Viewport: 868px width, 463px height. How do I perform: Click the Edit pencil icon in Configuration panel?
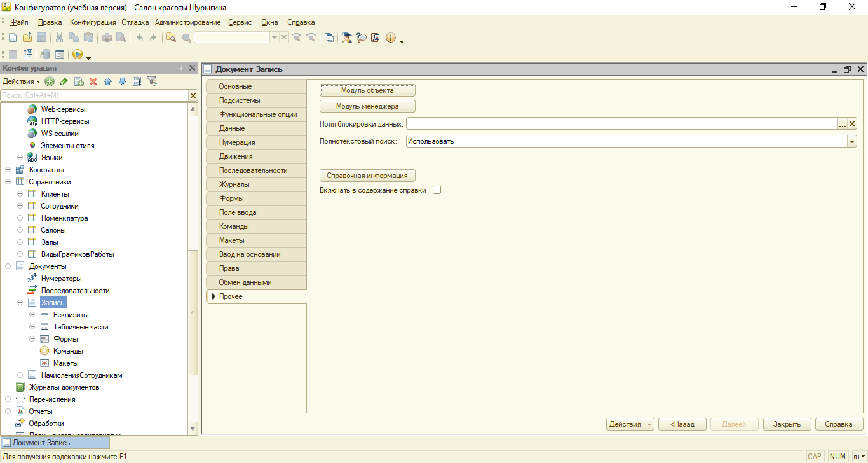[64, 81]
